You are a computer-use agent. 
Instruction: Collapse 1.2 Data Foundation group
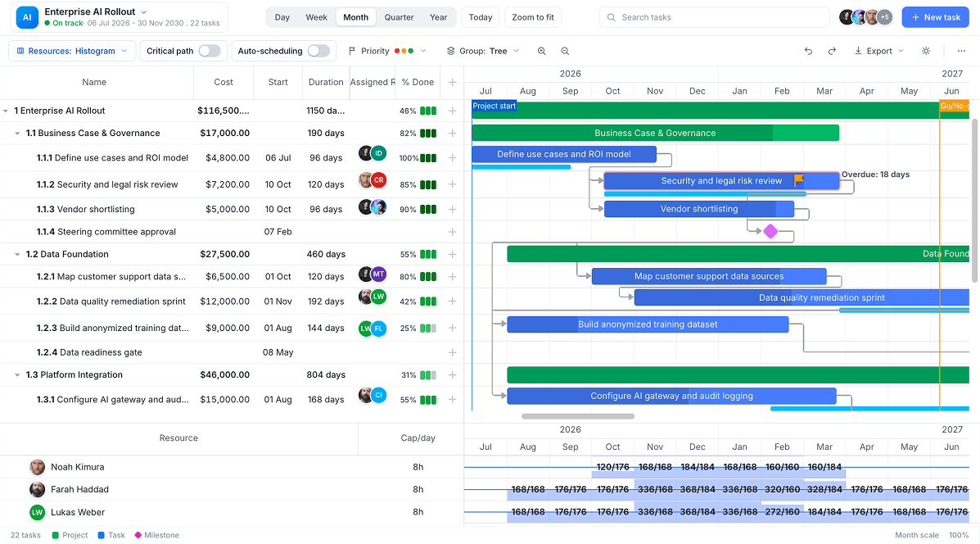17,255
